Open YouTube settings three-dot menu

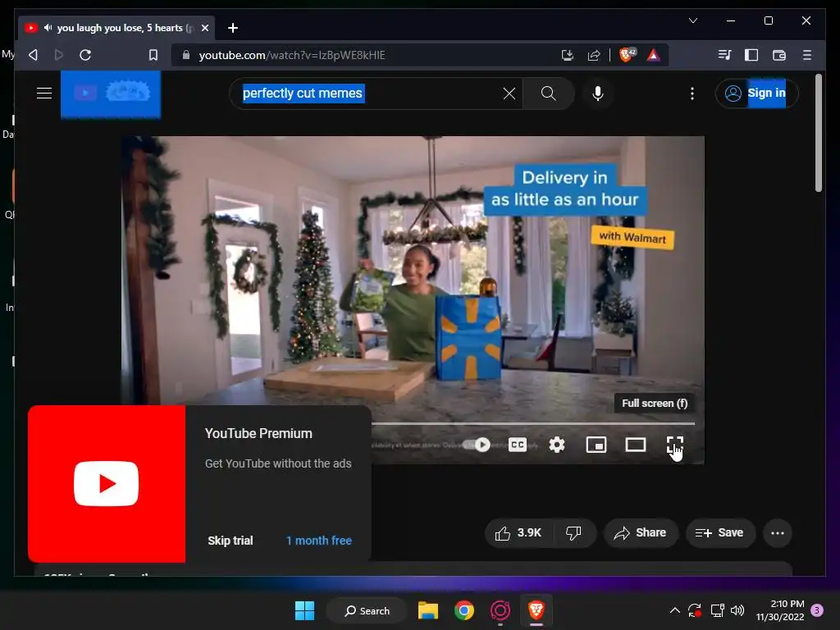tap(692, 94)
